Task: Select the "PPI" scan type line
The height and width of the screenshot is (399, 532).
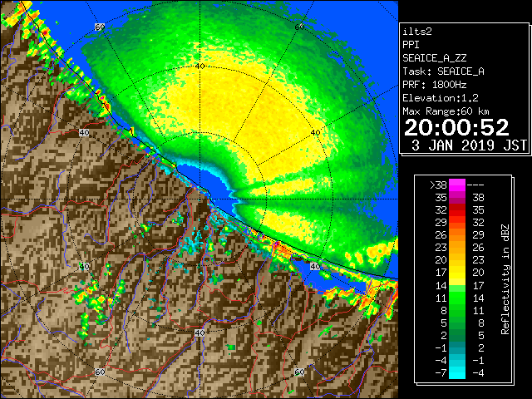Action: [x=411, y=45]
